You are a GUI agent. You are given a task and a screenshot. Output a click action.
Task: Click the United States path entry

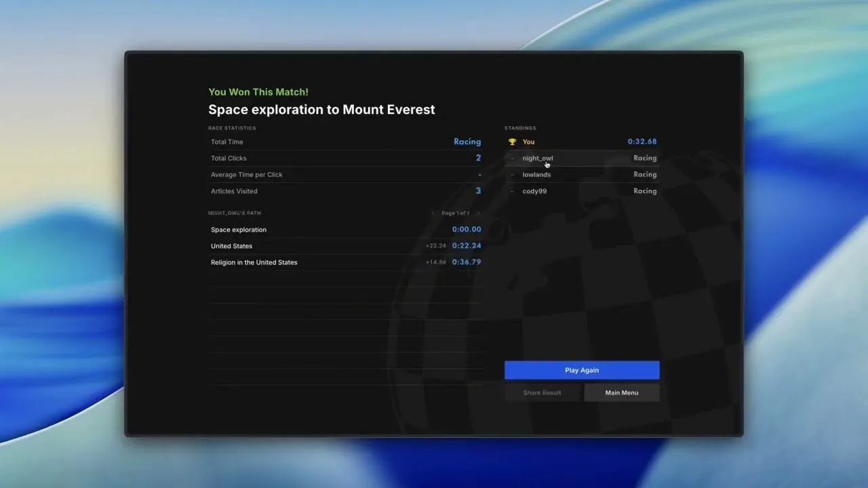231,246
